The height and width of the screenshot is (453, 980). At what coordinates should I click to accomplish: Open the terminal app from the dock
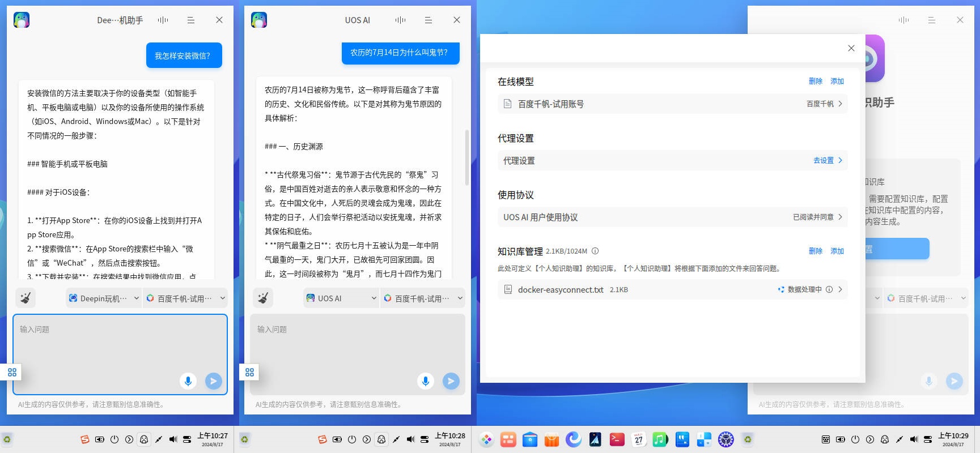click(617, 439)
